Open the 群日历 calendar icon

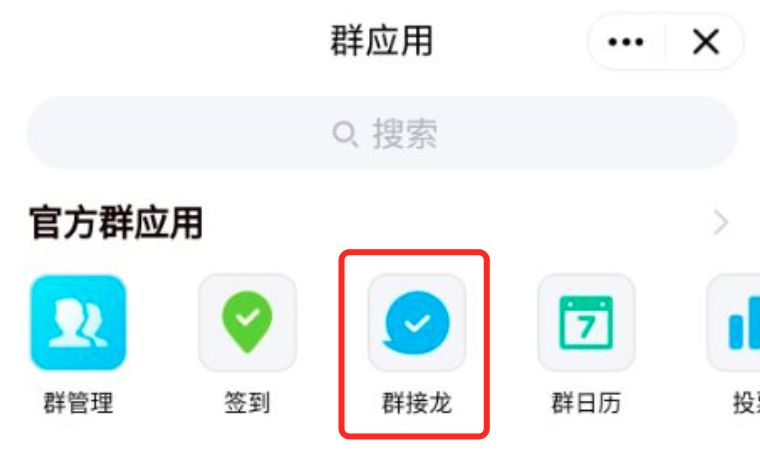(586, 322)
